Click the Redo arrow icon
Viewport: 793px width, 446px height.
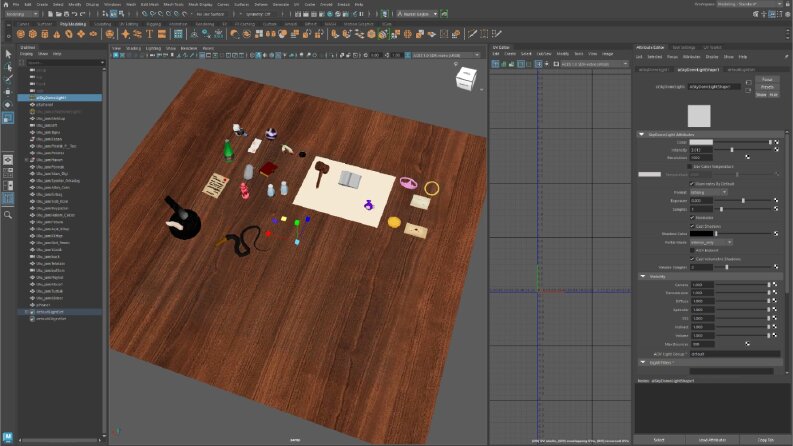point(82,14)
